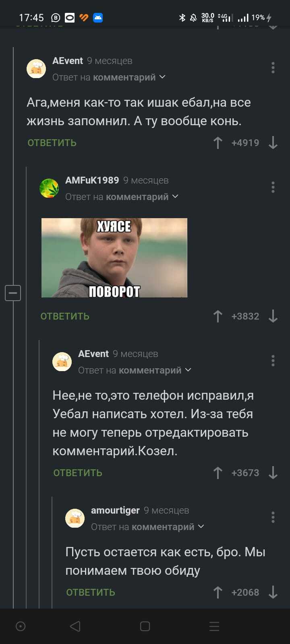Tap AMFuK1989's cannabis leaf avatar

tap(49, 188)
